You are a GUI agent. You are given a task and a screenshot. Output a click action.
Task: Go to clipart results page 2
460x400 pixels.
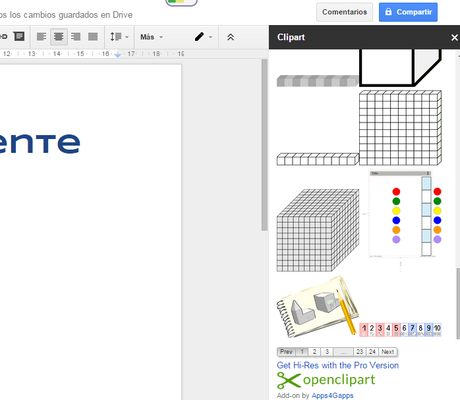pyautogui.click(x=314, y=352)
